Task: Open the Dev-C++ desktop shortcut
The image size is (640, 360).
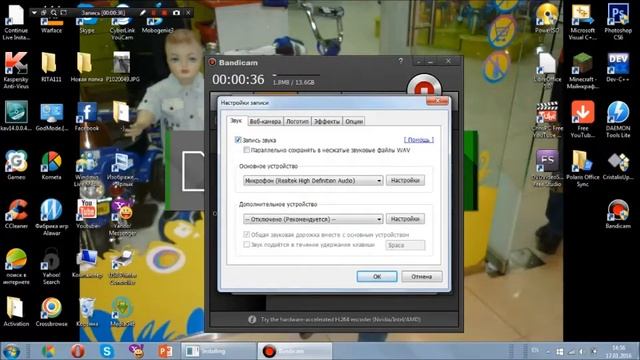Action: (618, 67)
